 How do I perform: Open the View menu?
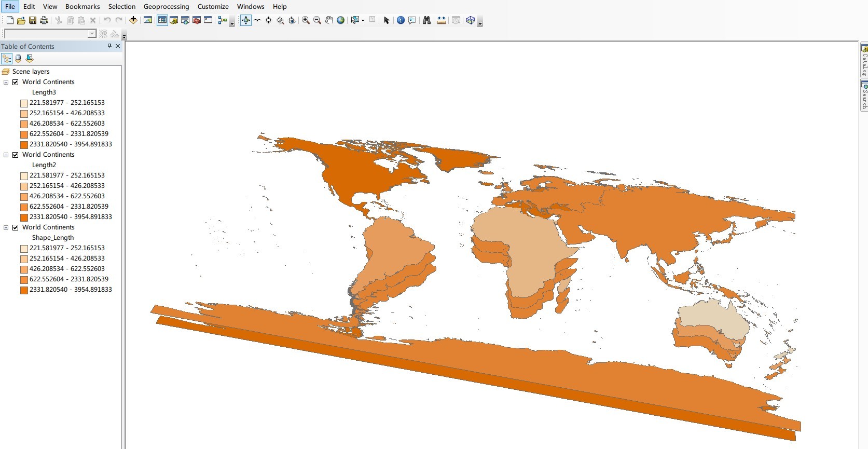[50, 6]
